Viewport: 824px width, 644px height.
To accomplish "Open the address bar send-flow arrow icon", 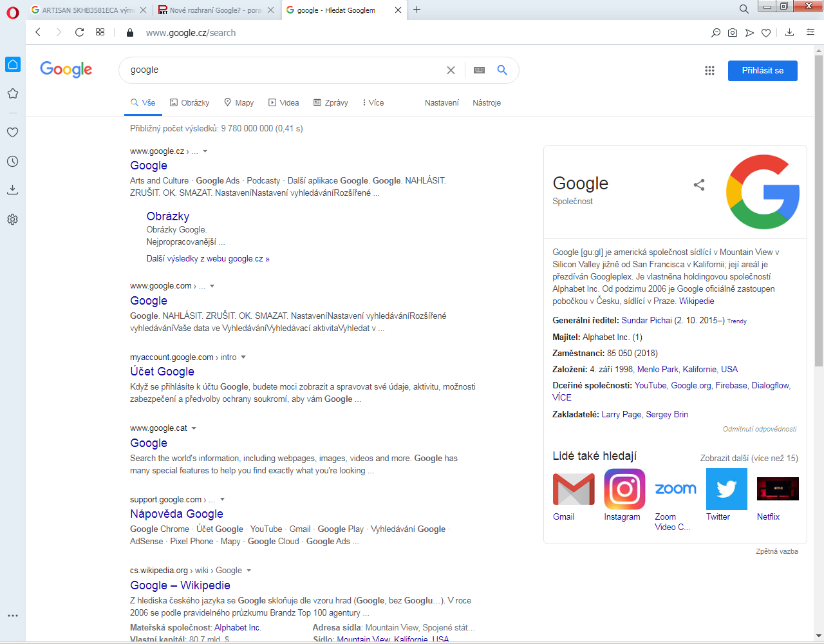I will (749, 32).
